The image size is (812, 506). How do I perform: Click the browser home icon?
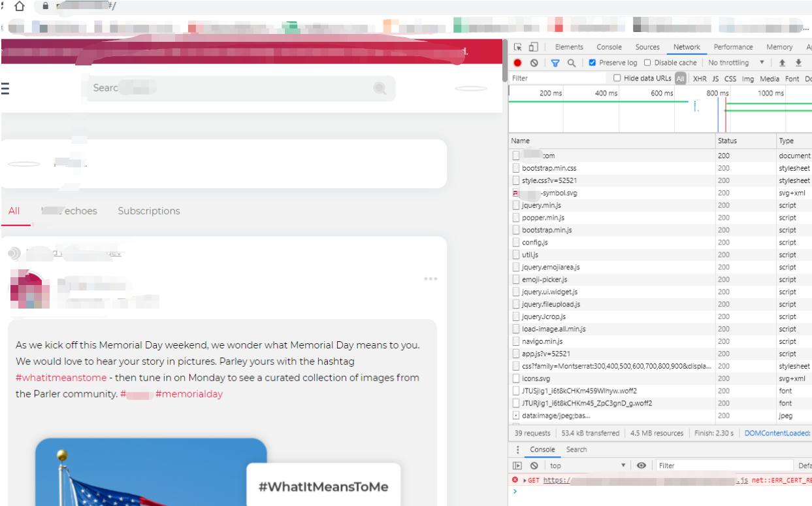(19, 6)
